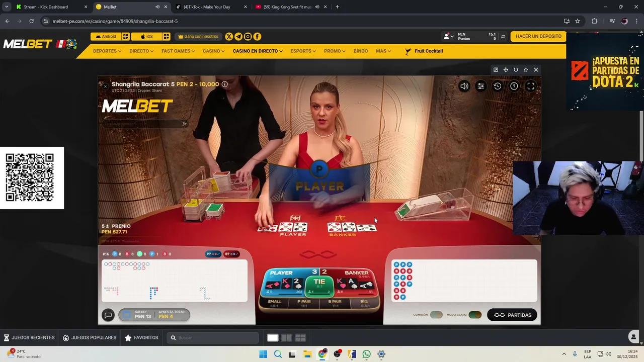Click the Android app download button
The height and width of the screenshot is (362, 644).
(106, 37)
